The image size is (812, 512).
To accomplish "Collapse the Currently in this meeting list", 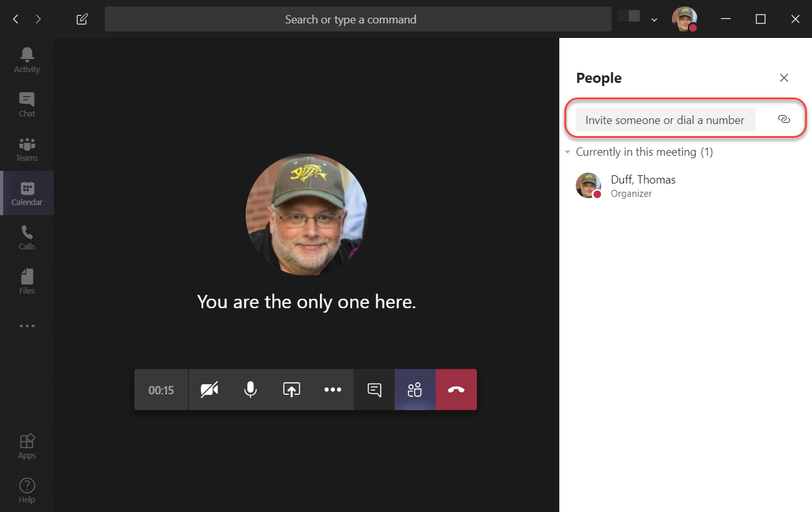I will click(568, 152).
